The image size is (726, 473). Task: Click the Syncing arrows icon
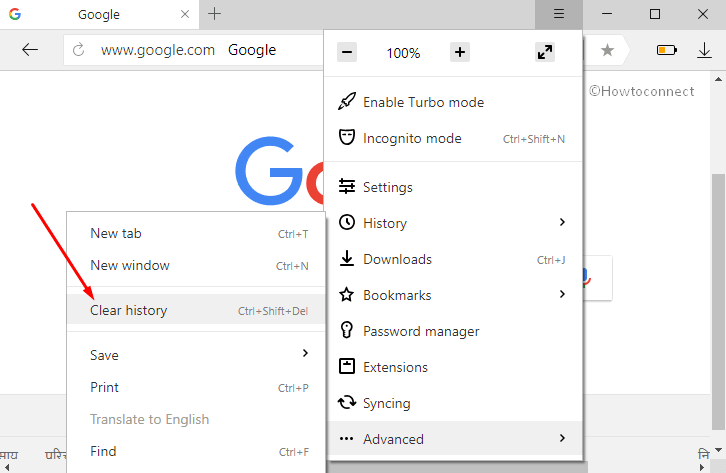[347, 403]
